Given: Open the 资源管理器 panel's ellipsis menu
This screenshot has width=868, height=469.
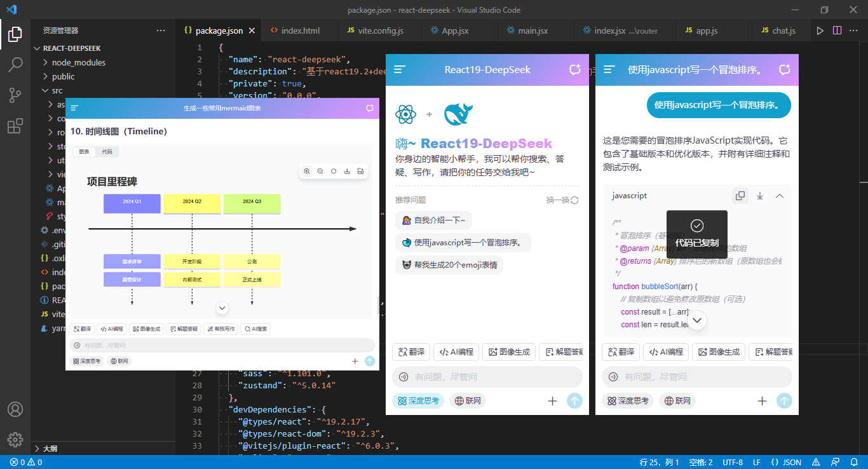Looking at the screenshot, I should click(x=161, y=31).
